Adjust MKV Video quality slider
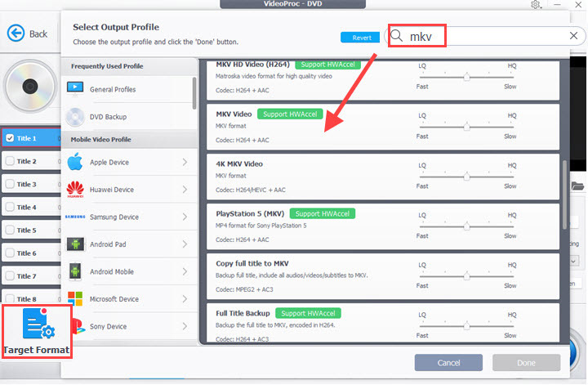Viewport: 588px width, 385px height. point(466,127)
